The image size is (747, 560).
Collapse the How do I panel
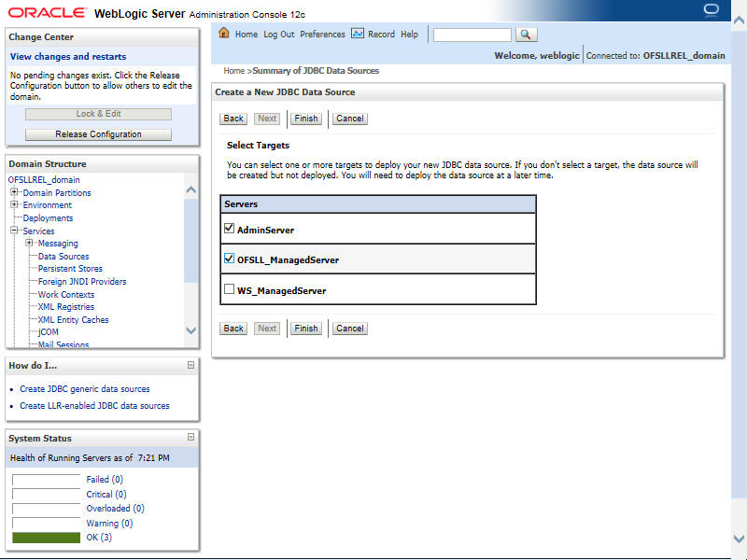tap(190, 365)
